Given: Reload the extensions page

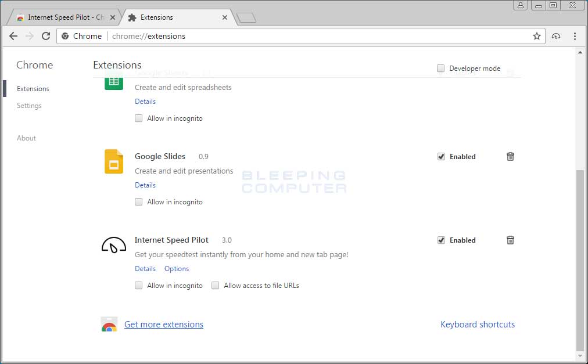Looking at the screenshot, I should (46, 36).
